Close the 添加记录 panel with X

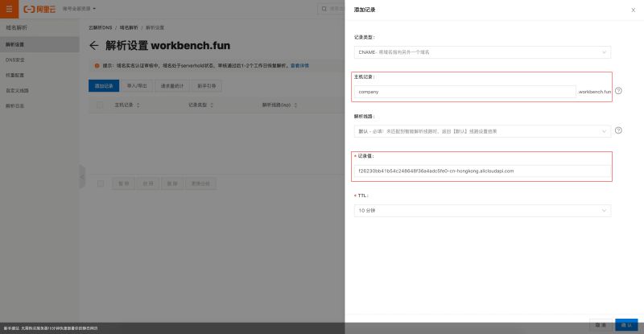click(633, 10)
